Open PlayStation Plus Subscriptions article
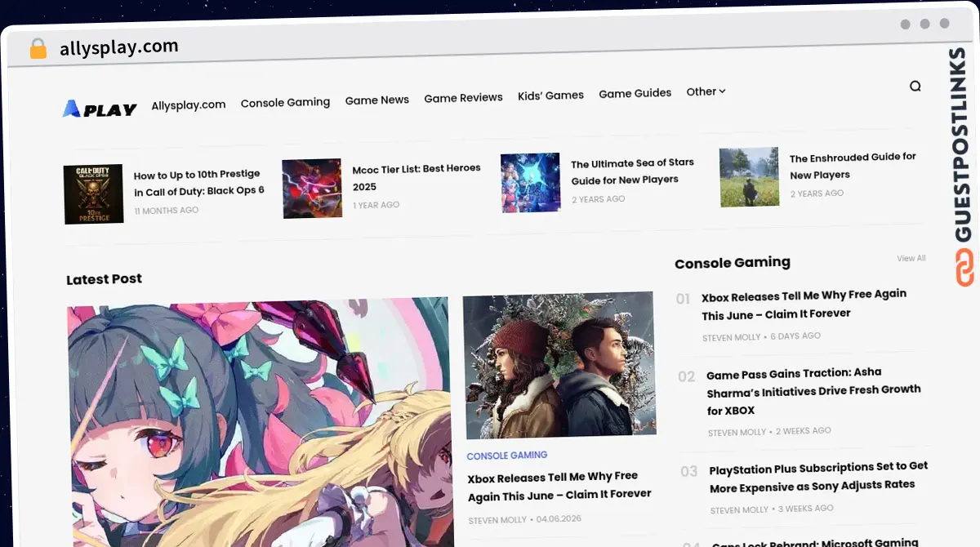This screenshot has height=547, width=980. [819, 477]
